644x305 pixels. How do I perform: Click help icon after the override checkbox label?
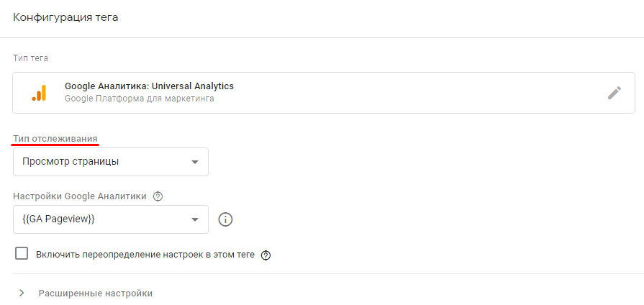point(266,255)
